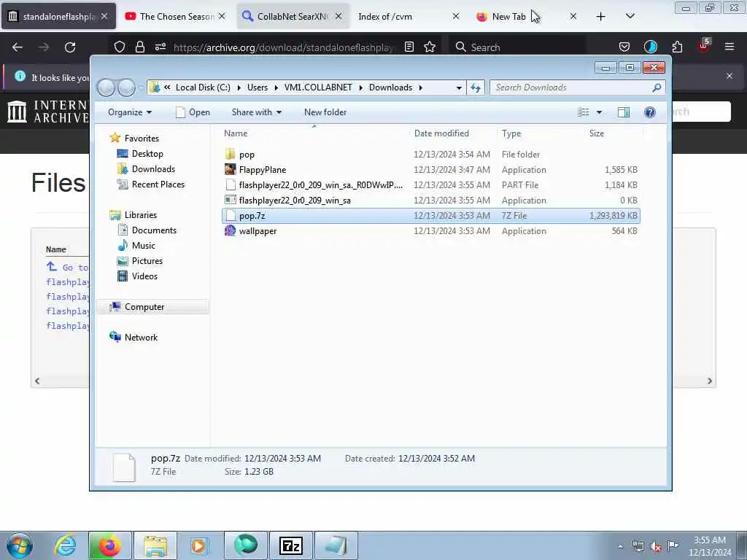Toggle reader view icon in address bar

click(x=409, y=47)
